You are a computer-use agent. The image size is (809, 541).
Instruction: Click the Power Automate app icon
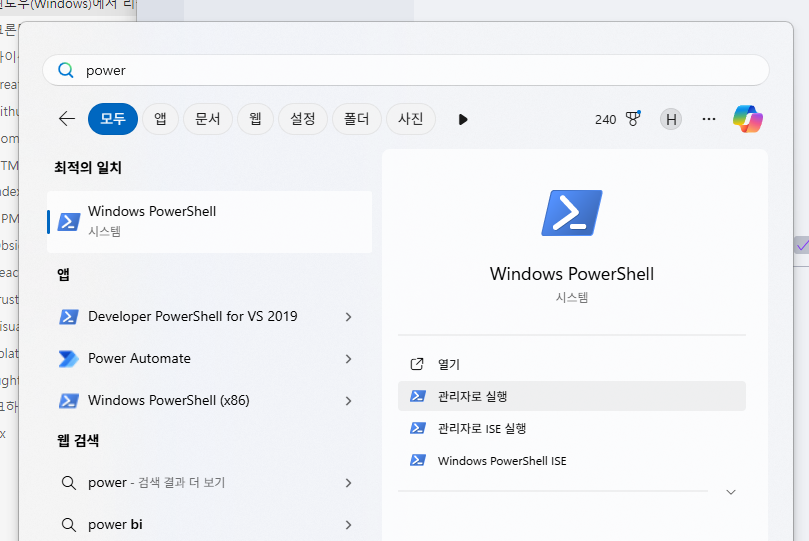tap(69, 358)
